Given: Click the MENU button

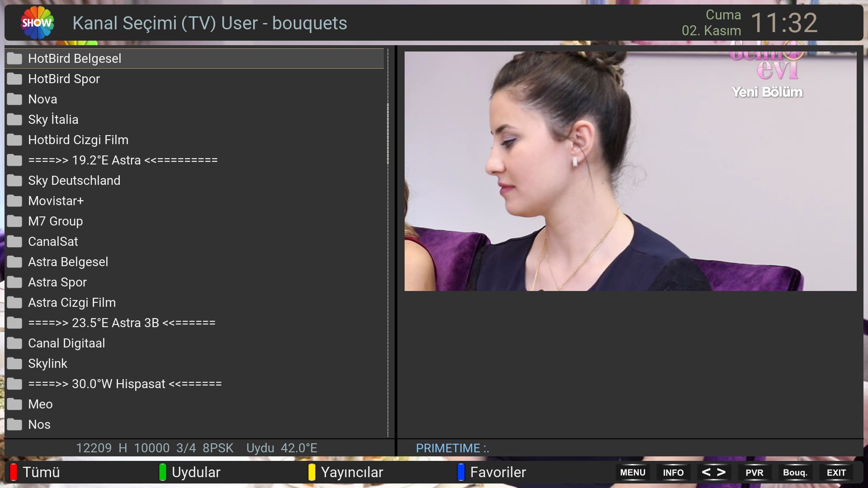Looking at the screenshot, I should pos(632,473).
